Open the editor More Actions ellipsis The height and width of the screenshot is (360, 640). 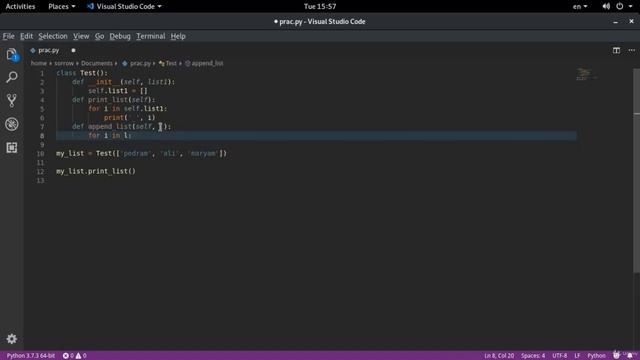[631, 50]
